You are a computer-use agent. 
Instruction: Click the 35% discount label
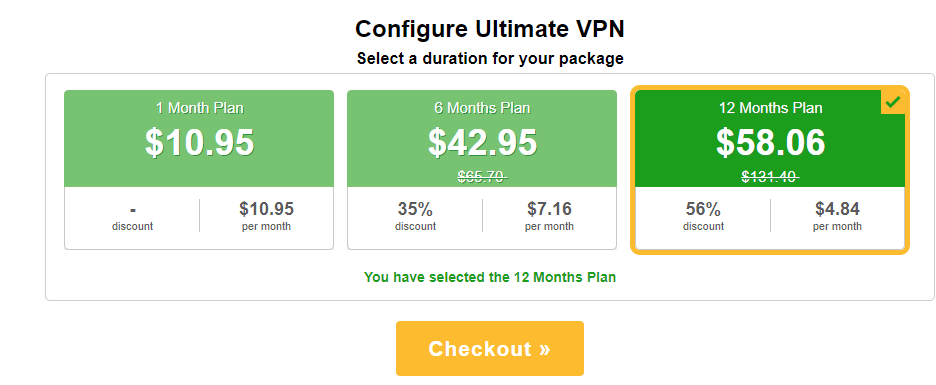point(415,215)
